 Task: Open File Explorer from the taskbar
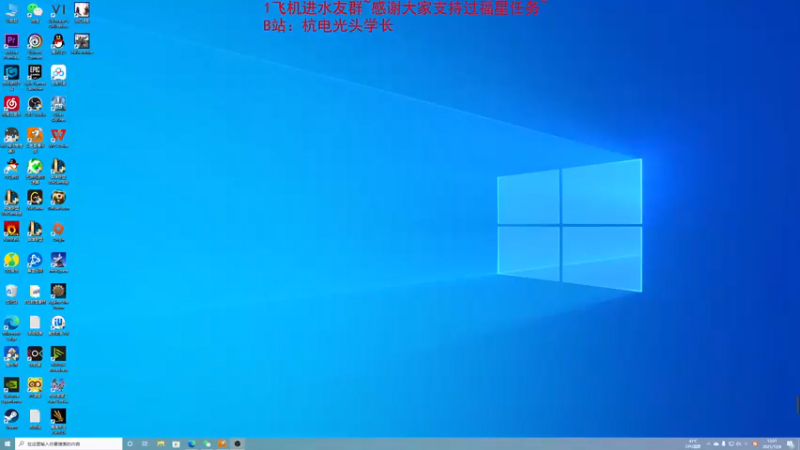[x=161, y=444]
